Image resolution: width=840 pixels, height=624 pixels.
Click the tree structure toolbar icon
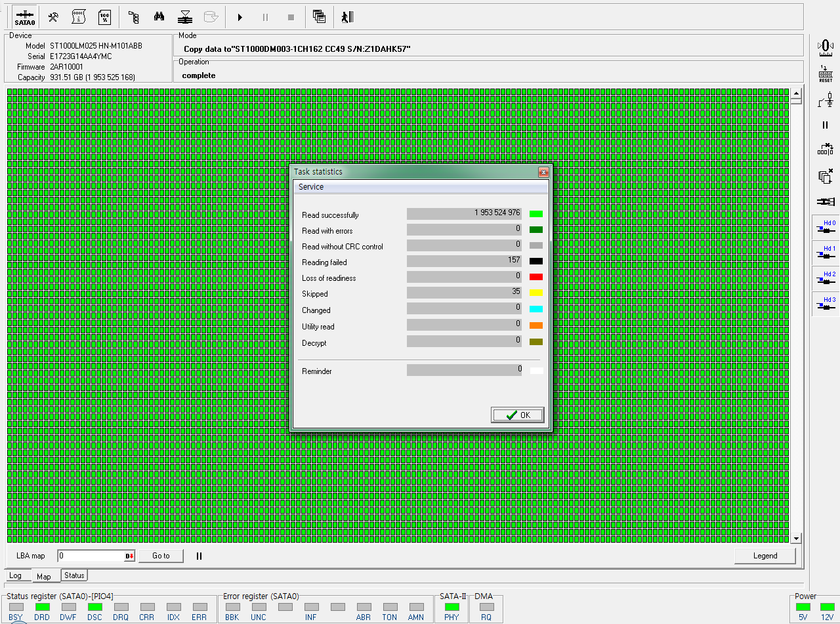[133, 17]
